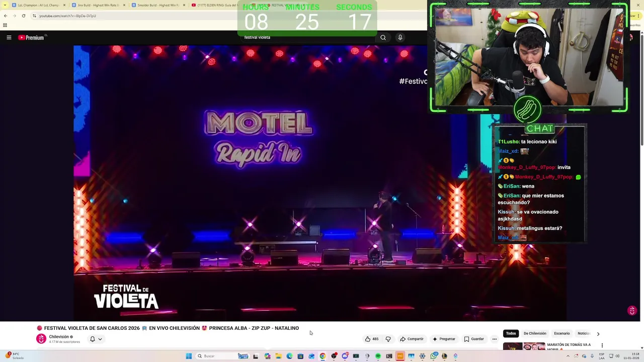Submit the YouTube search with magnifier icon
The image size is (644, 362).
(x=383, y=37)
